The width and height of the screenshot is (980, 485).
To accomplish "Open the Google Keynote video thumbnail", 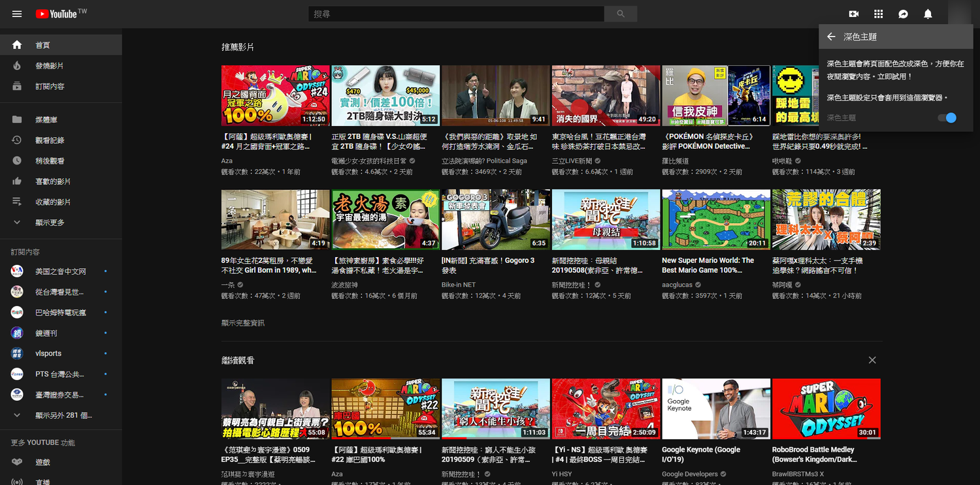I will [x=716, y=409].
